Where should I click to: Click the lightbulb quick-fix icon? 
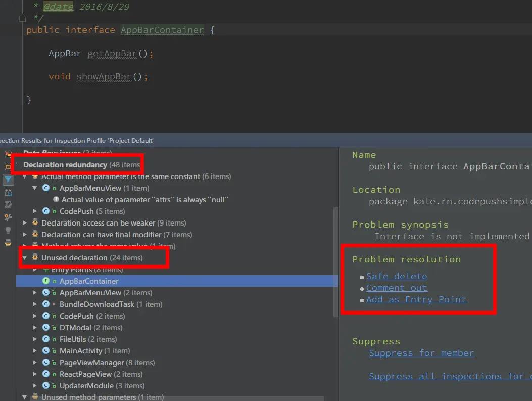point(8,230)
